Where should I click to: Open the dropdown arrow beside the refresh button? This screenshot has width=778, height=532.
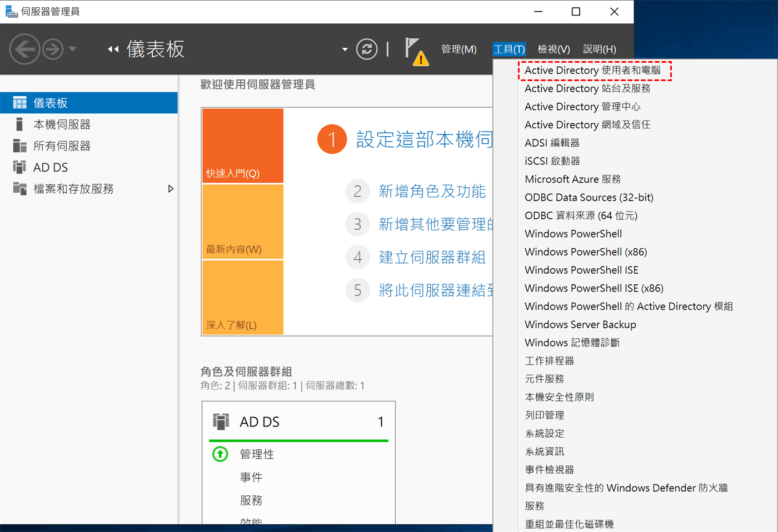(x=345, y=49)
